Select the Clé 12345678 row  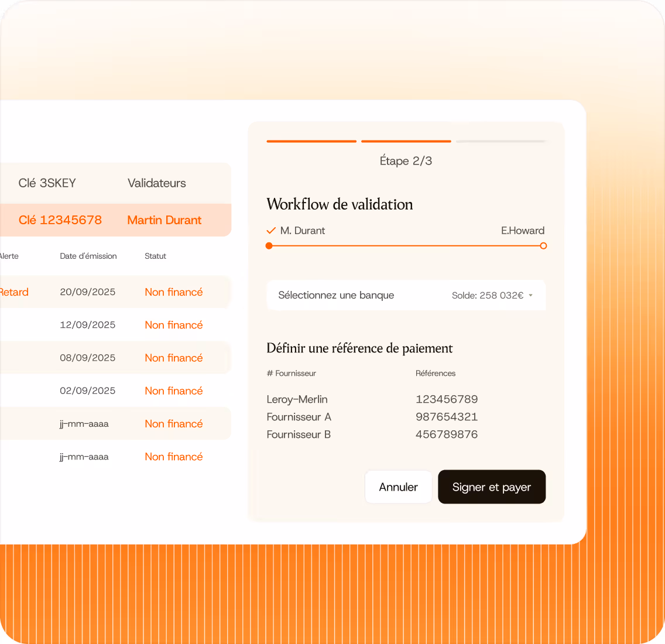point(115,220)
